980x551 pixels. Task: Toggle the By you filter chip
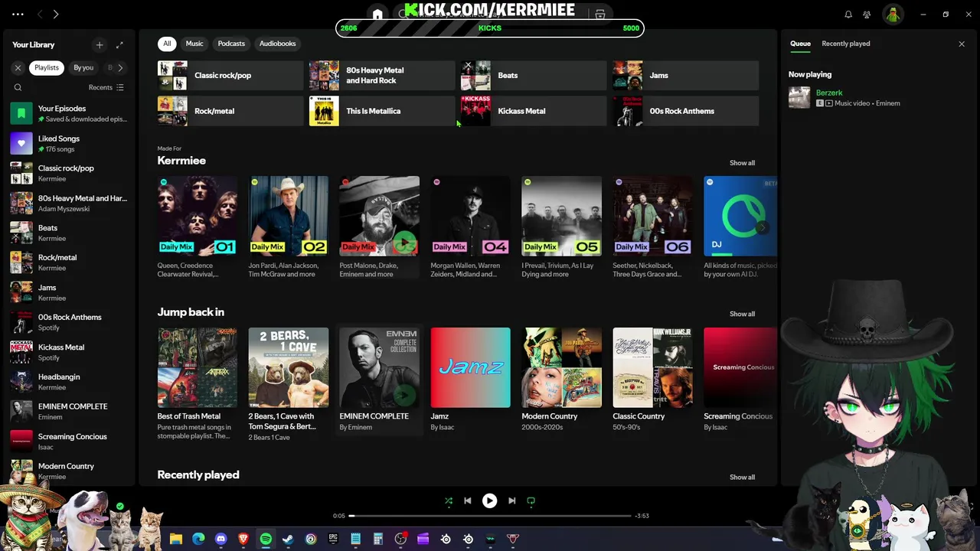(x=83, y=67)
